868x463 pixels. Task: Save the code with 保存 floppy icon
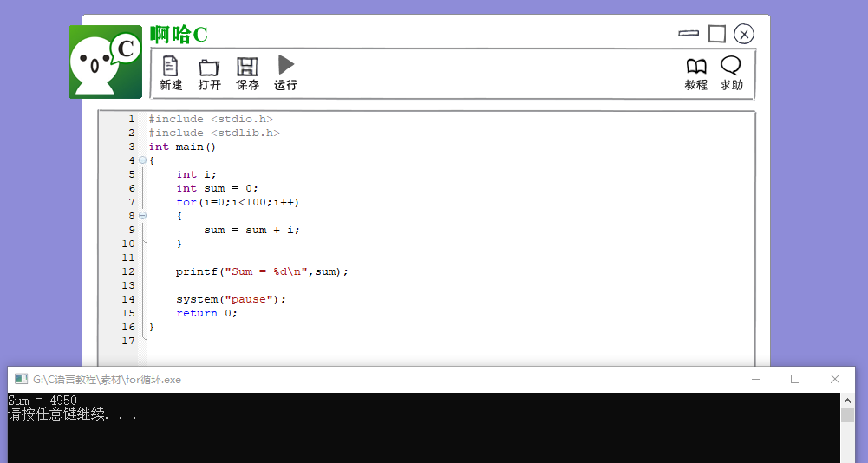(247, 73)
